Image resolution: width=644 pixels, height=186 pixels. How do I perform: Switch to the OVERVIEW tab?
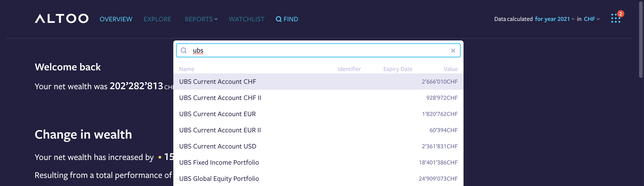[x=116, y=19]
